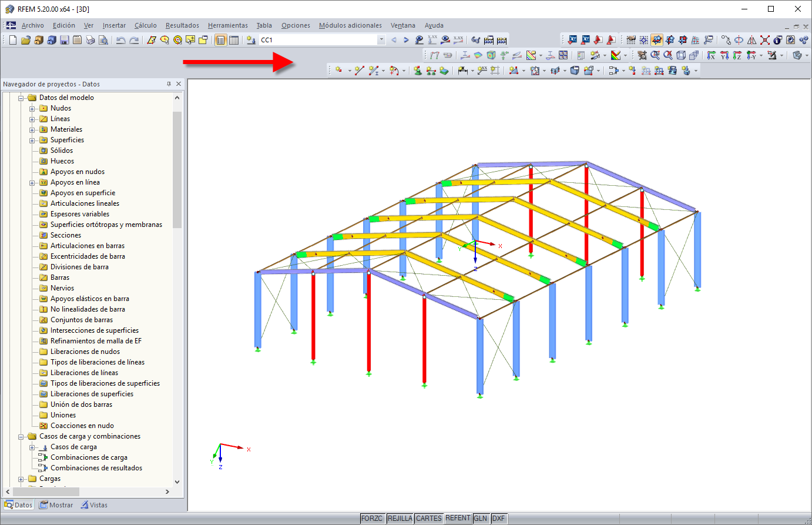This screenshot has height=525, width=812.
Task: Save the current model
Action: [x=64, y=40]
